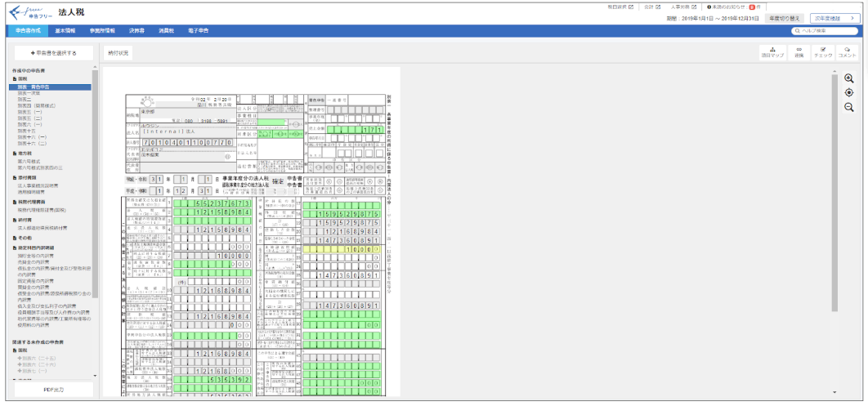
Task: Zoom out of the tax form preview
Action: [x=848, y=107]
